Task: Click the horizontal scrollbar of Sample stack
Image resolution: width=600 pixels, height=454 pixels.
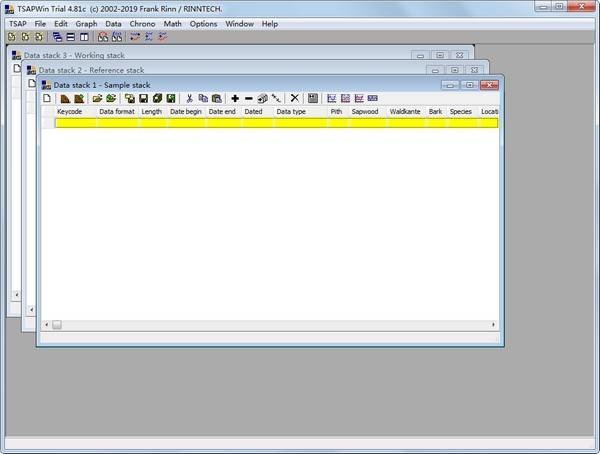Action: [270, 324]
